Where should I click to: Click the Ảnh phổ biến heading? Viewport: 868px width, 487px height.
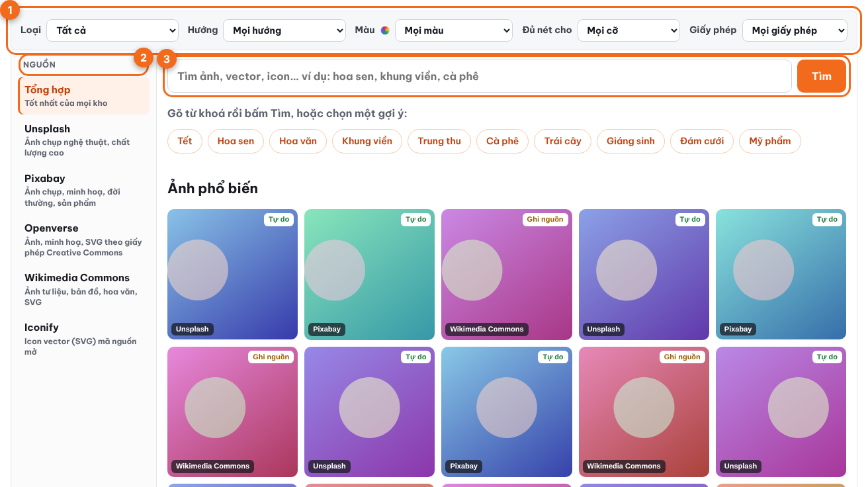click(212, 189)
